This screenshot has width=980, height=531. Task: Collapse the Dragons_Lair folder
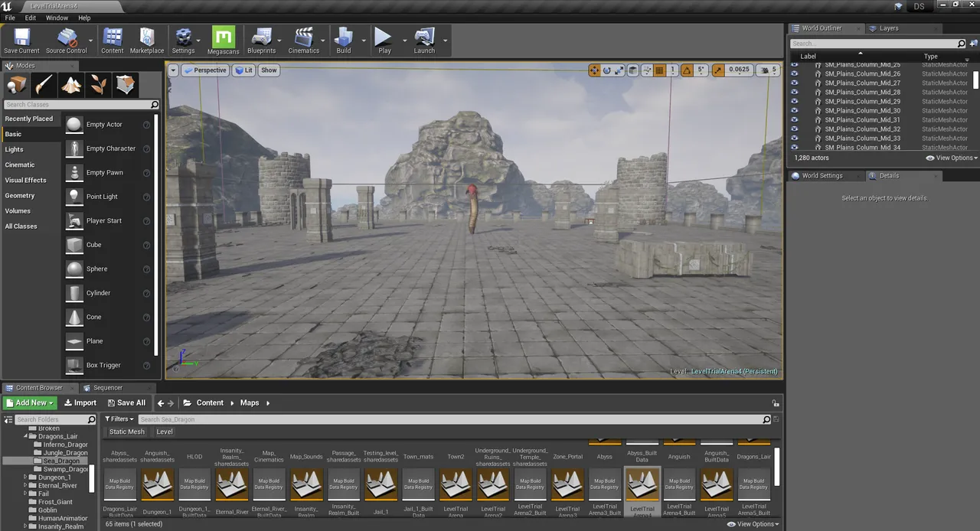point(25,436)
